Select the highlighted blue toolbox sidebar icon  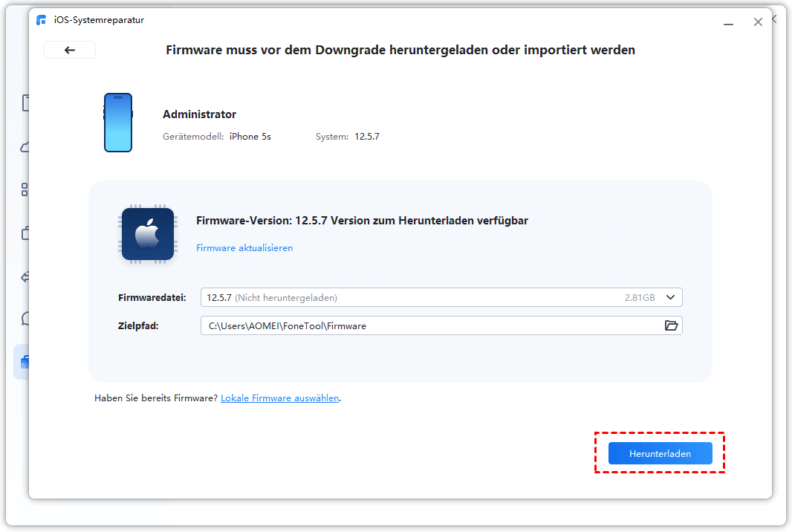(25, 362)
